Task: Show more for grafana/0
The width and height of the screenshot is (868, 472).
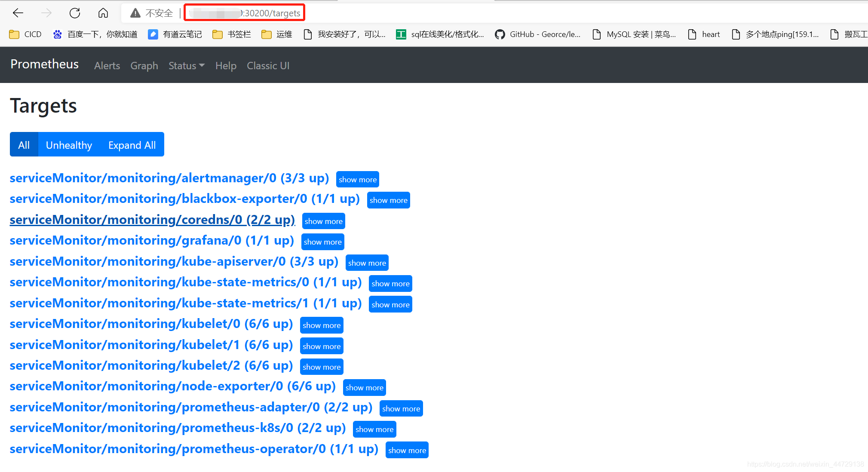Action: [323, 242]
